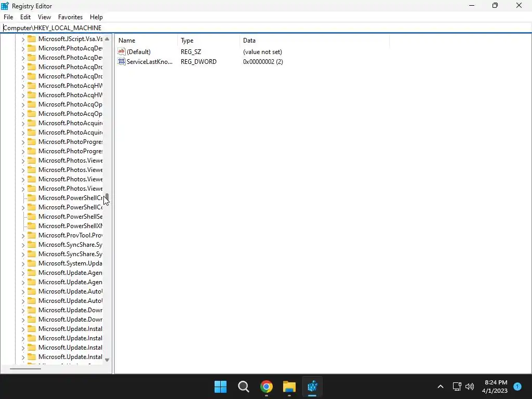Image resolution: width=532 pixels, height=399 pixels.
Task: Expand the Microsoft.JScript.Vsa.Vs key
Action: pos(23,39)
